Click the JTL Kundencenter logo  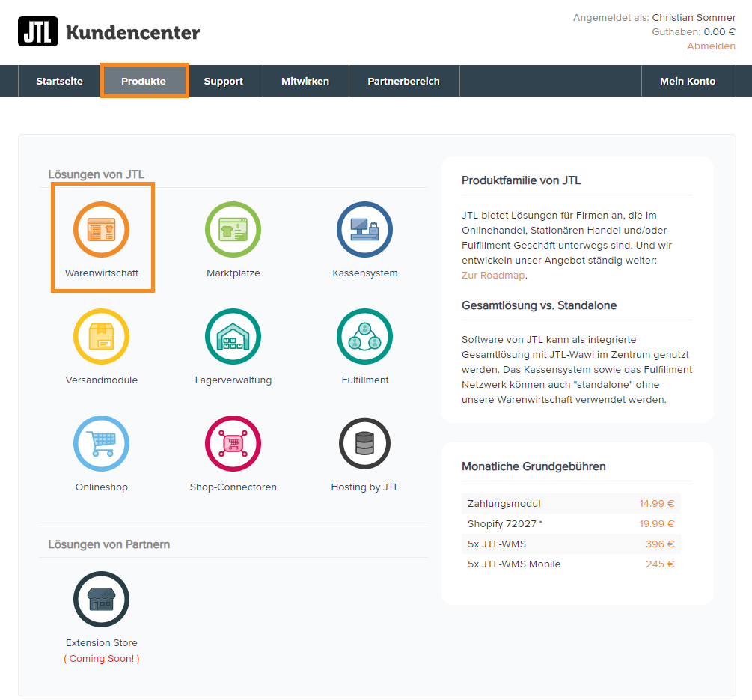[109, 32]
